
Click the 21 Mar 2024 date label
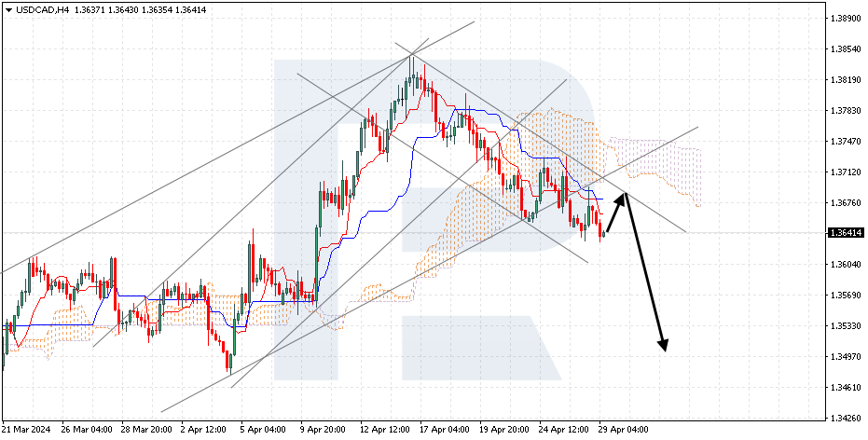[24, 430]
